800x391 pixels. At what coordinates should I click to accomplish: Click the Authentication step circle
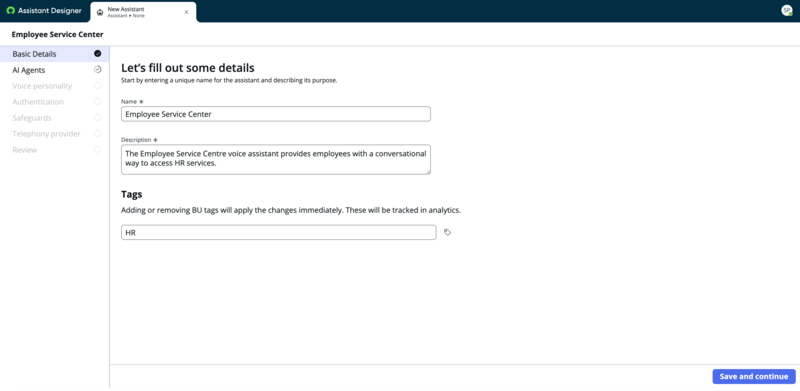click(97, 102)
